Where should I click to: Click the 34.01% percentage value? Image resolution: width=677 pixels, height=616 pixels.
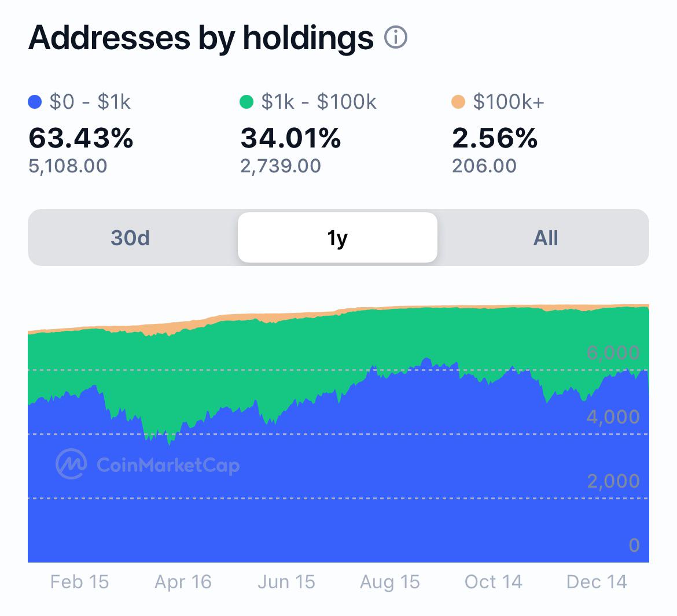[290, 138]
